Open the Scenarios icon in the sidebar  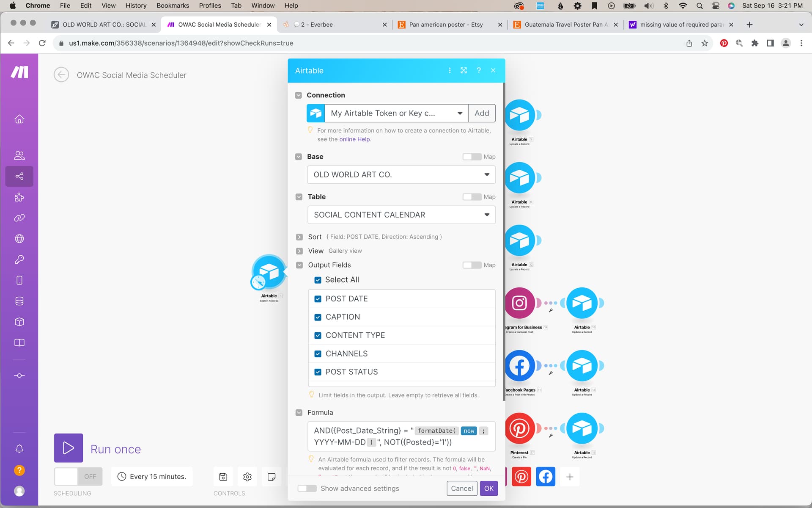pos(19,176)
